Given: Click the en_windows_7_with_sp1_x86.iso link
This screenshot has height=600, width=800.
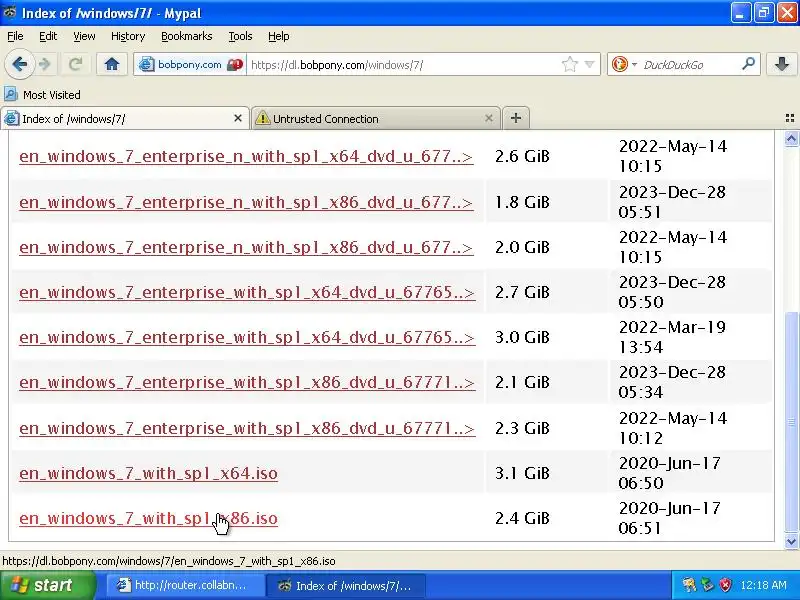Looking at the screenshot, I should pyautogui.click(x=148, y=518).
